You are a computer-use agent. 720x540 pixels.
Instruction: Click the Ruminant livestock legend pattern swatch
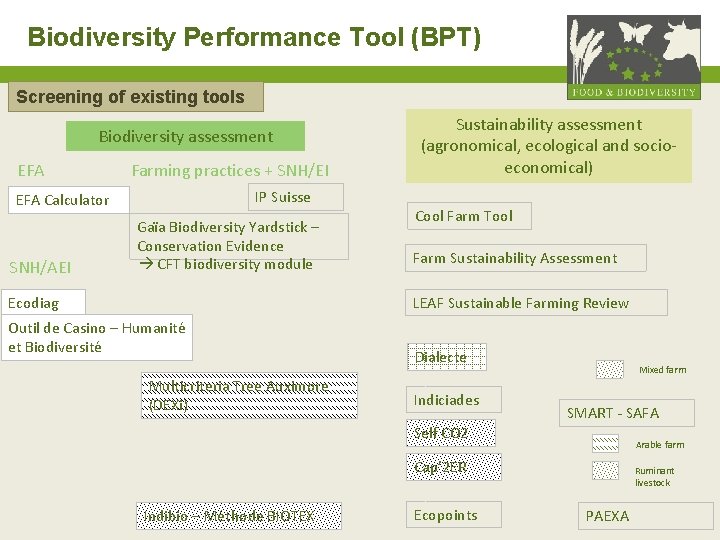tap(605, 471)
